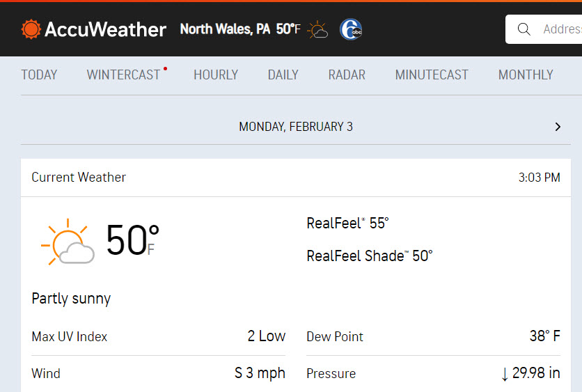Screen dimensions: 582x392
Task: Click the AccuWeather wordmark link
Action: tap(105, 29)
